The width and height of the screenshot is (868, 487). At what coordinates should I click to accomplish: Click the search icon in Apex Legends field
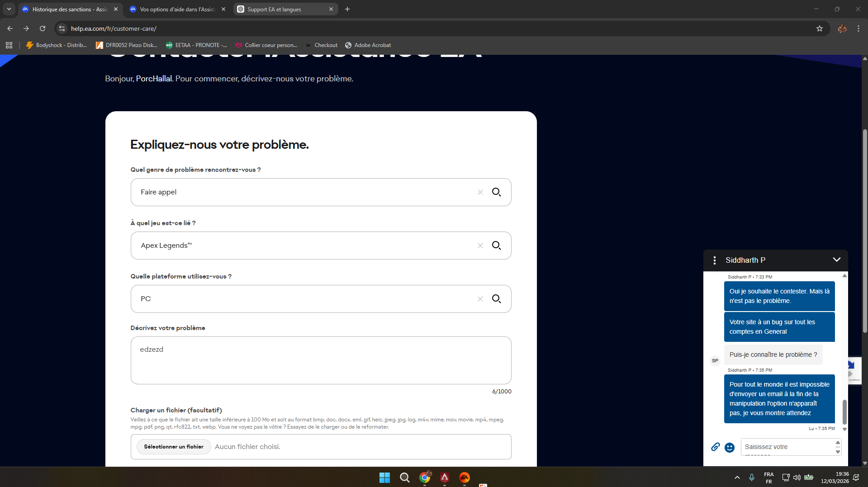[x=496, y=246]
